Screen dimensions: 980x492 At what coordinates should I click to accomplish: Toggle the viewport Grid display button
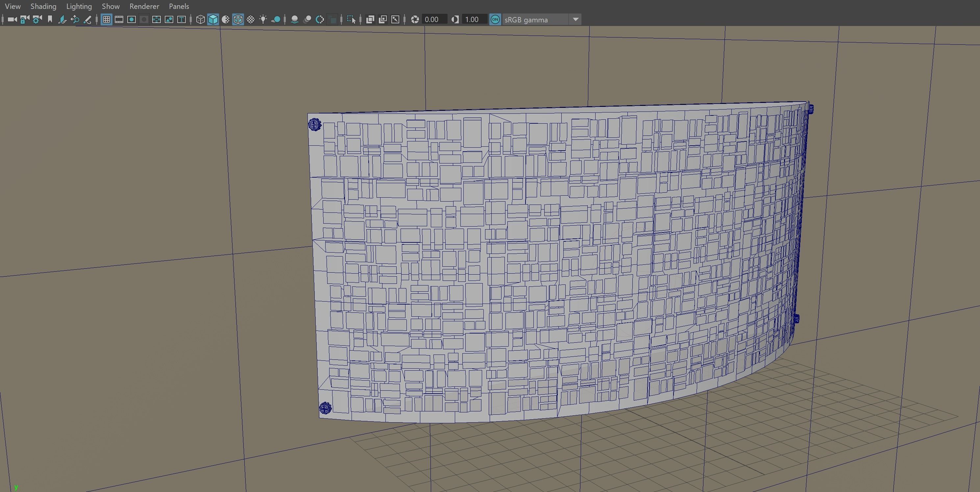coord(107,19)
